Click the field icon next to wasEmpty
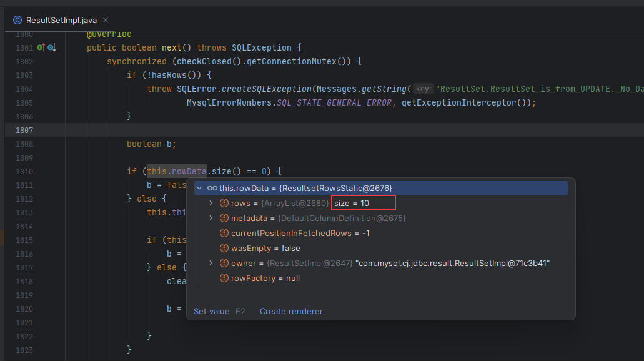The width and height of the screenshot is (644, 361). (x=224, y=249)
